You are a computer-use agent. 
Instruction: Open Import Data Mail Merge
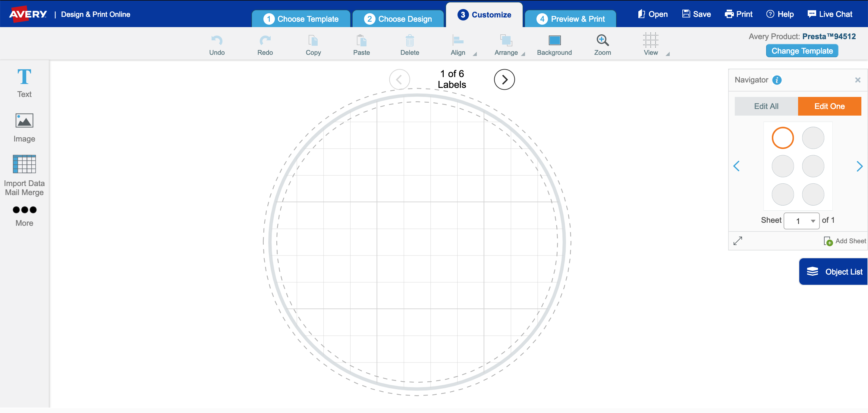pyautogui.click(x=24, y=175)
